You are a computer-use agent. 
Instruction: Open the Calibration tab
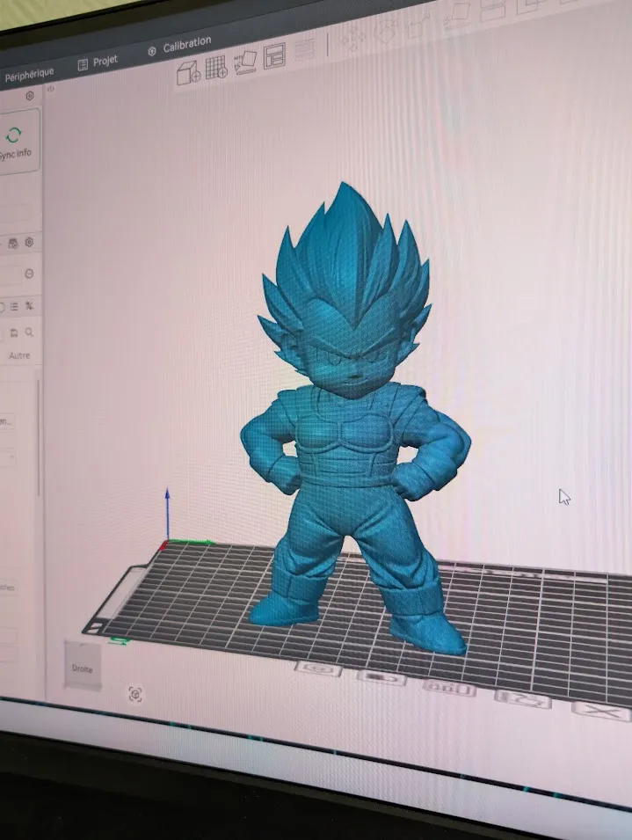[x=180, y=46]
